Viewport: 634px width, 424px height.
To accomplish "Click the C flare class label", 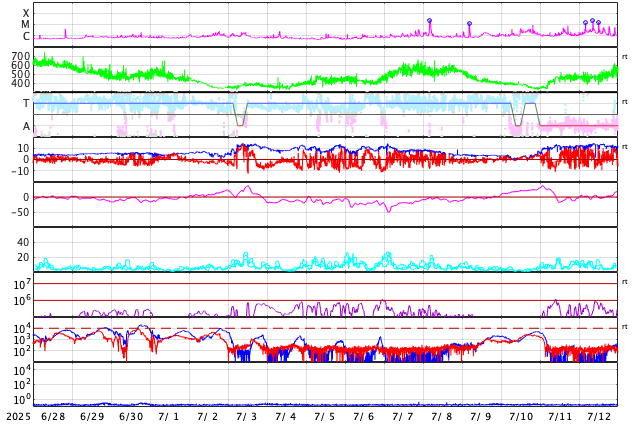I will pyautogui.click(x=26, y=36).
